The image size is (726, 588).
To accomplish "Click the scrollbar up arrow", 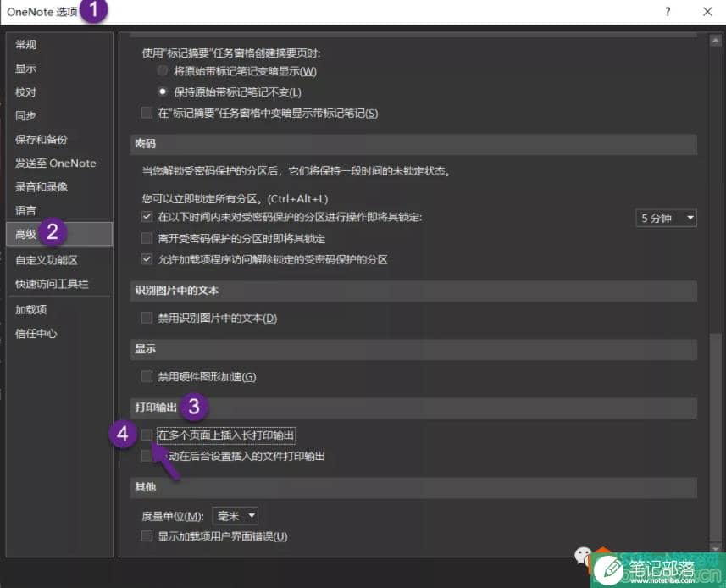I will [x=715, y=41].
